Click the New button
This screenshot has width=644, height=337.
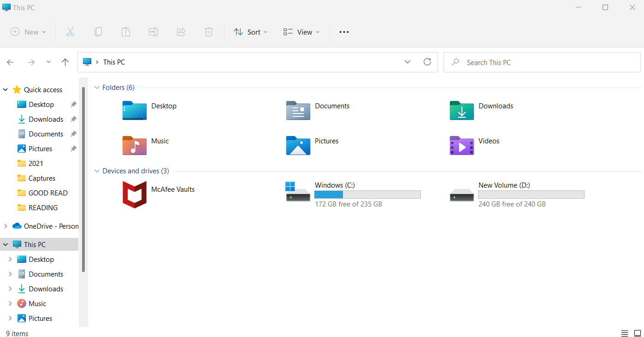coord(28,32)
